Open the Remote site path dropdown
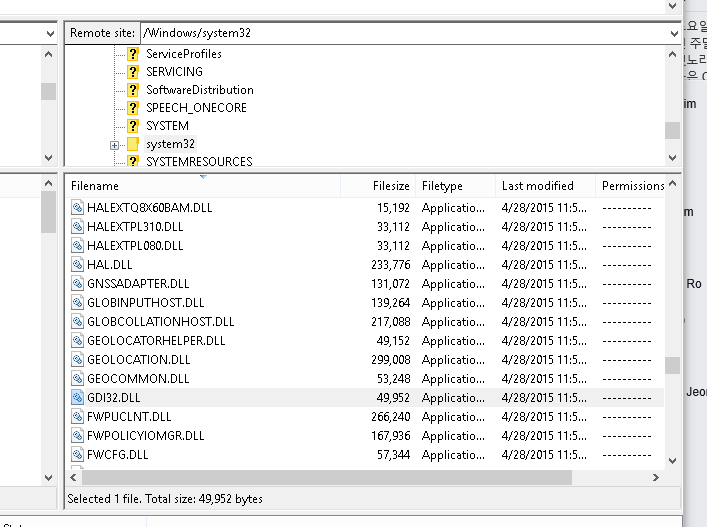707x527 pixels. 673,33
